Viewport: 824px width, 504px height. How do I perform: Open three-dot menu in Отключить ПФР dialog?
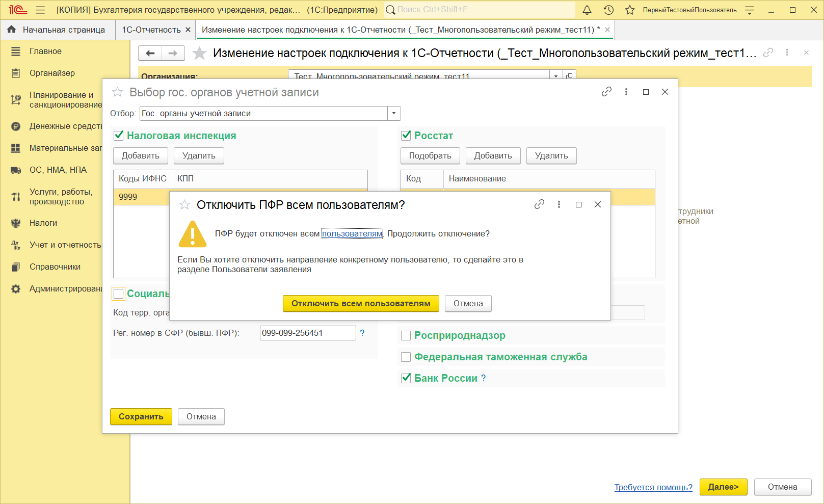click(x=559, y=204)
